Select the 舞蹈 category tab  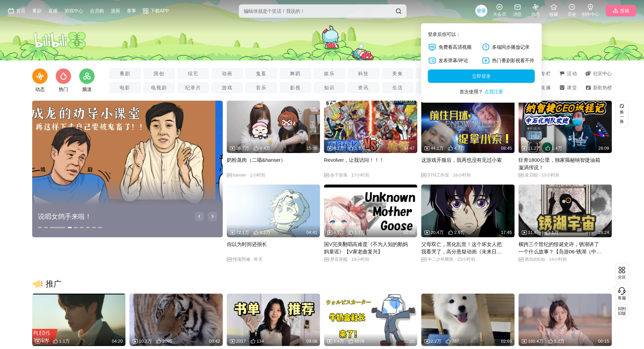click(296, 73)
